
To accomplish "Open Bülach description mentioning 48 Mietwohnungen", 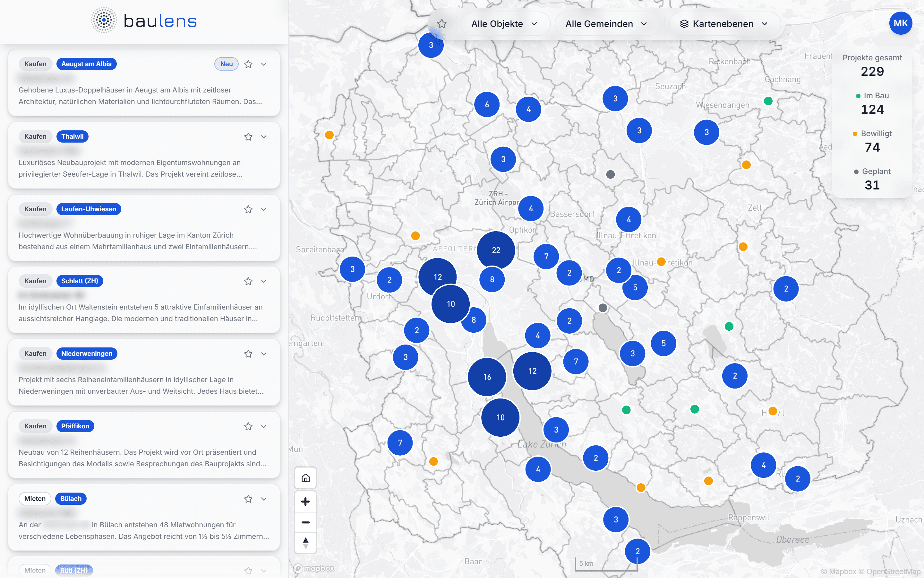I will [144, 530].
